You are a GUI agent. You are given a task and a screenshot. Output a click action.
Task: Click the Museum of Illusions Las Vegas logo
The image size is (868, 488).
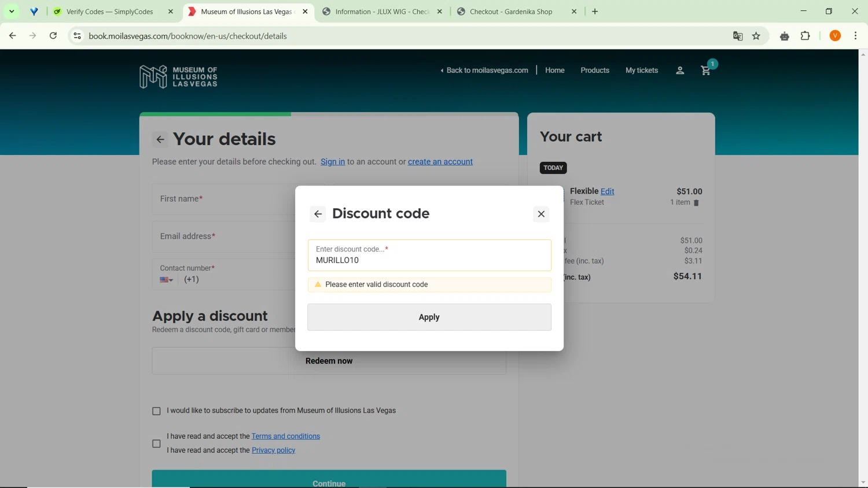pyautogui.click(x=179, y=76)
